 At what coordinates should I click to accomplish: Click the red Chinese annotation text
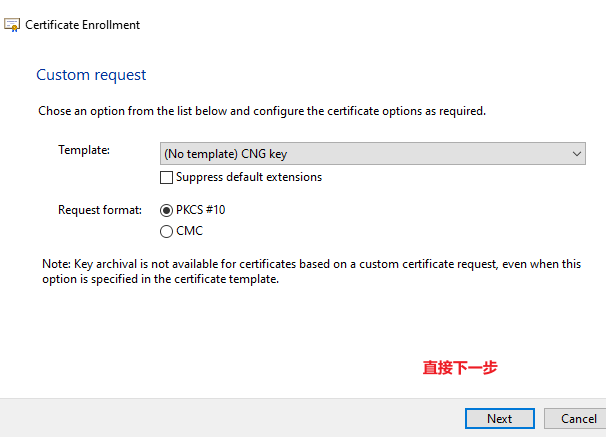[x=460, y=367]
